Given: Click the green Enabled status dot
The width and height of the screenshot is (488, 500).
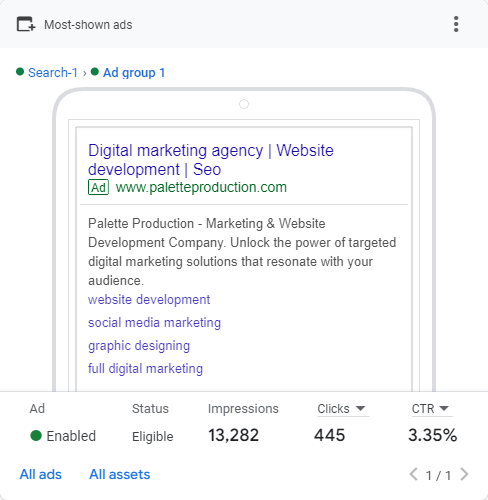Looking at the screenshot, I should 36,435.
